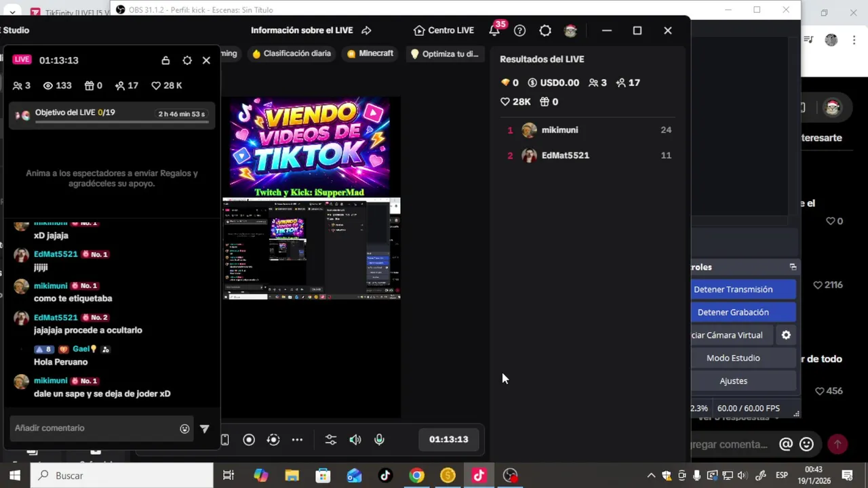The height and width of the screenshot is (488, 868).
Task: Mute the microphone in Studio toolbar
Action: click(380, 440)
